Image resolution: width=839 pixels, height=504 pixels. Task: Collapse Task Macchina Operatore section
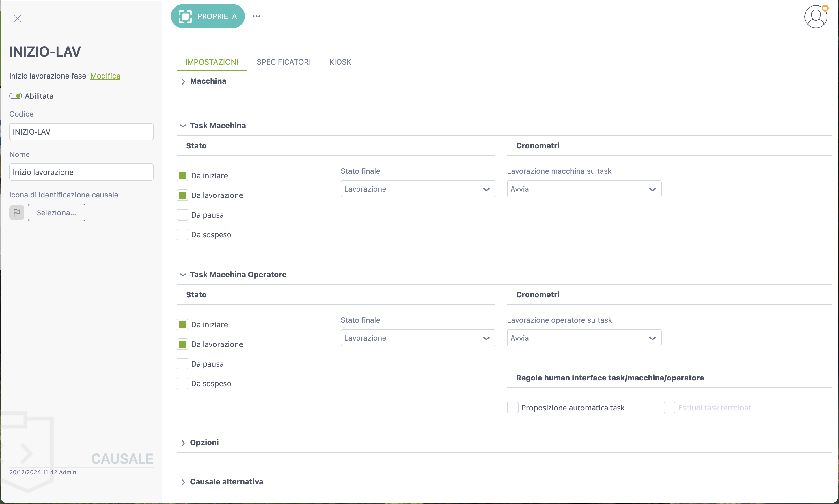click(x=183, y=275)
